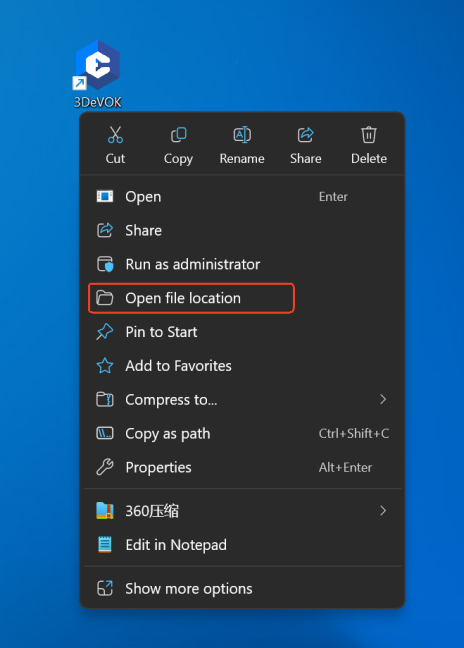
Task: Choose Share in the menu list
Action: coord(243,230)
